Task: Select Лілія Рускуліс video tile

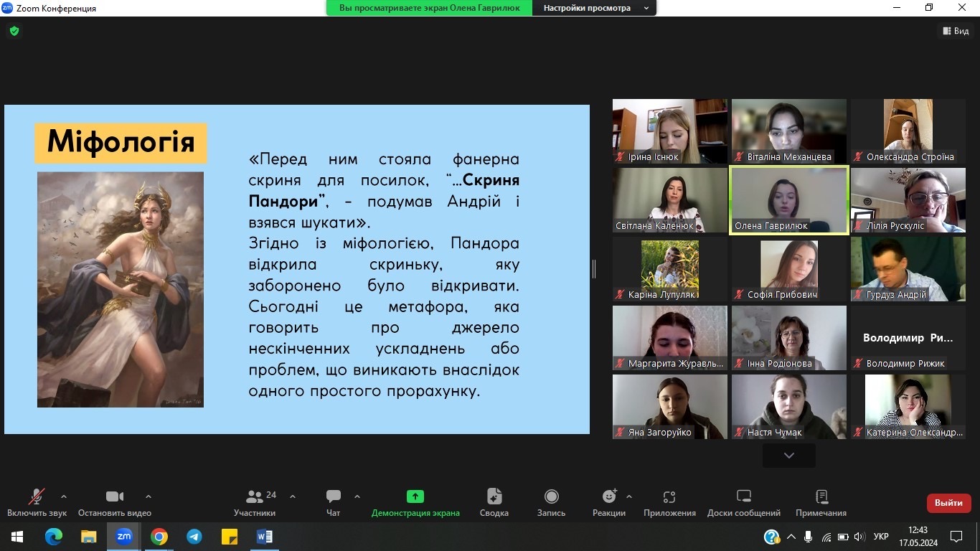Action: [908, 200]
